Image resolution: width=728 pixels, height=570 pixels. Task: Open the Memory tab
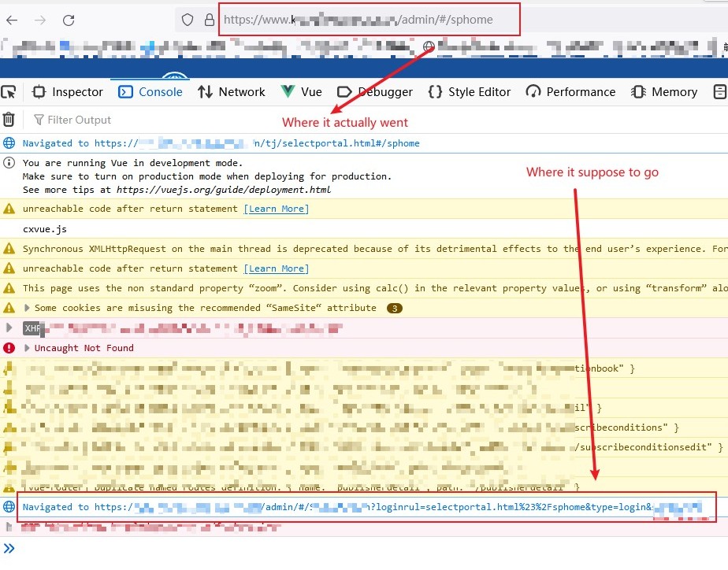pos(664,92)
